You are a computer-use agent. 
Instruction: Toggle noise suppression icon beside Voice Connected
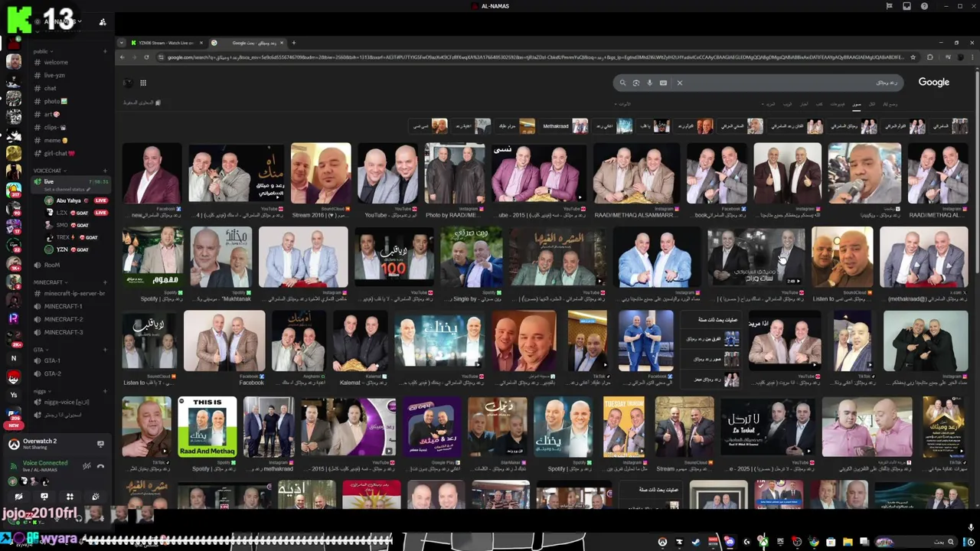click(87, 466)
